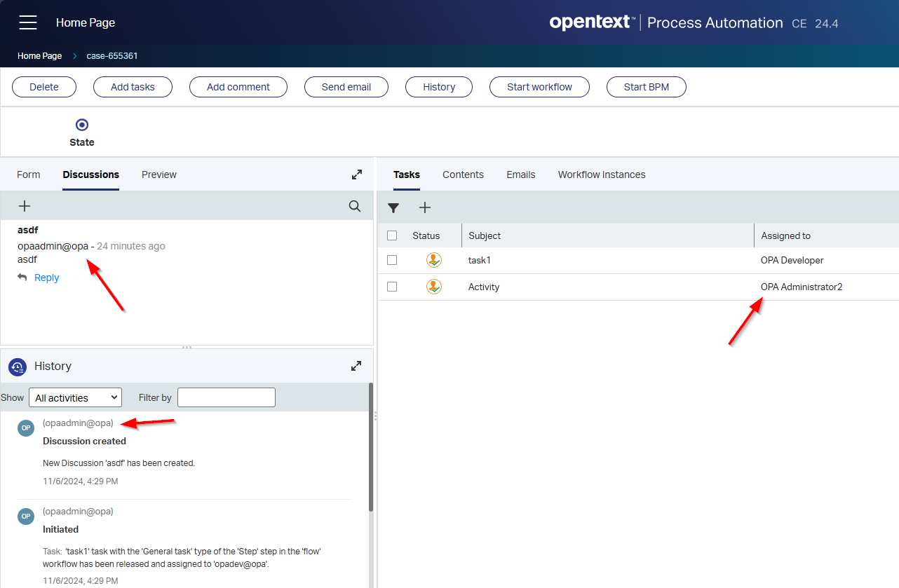Click the Reply link under asdf
The height and width of the screenshot is (588, 899).
pyautogui.click(x=46, y=278)
